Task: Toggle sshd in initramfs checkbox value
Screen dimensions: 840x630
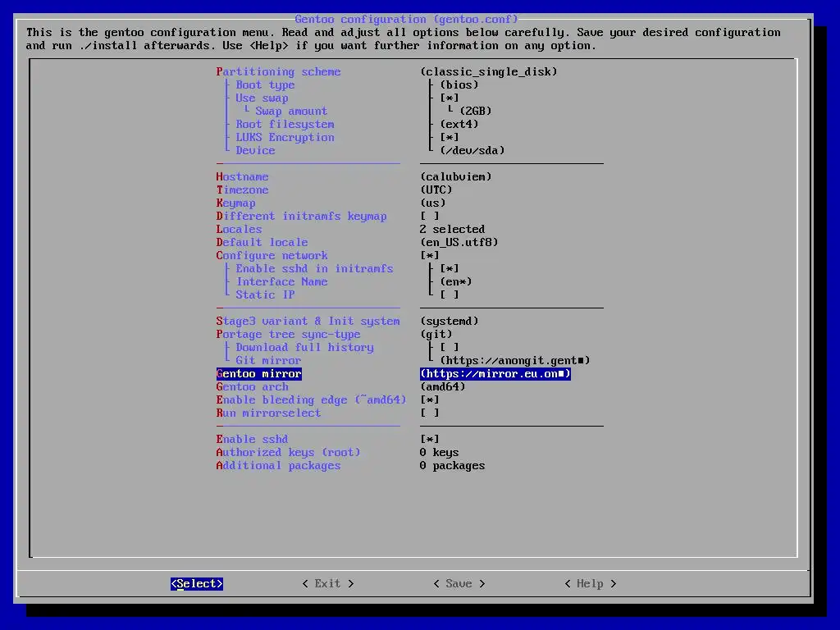Action: 450,268
